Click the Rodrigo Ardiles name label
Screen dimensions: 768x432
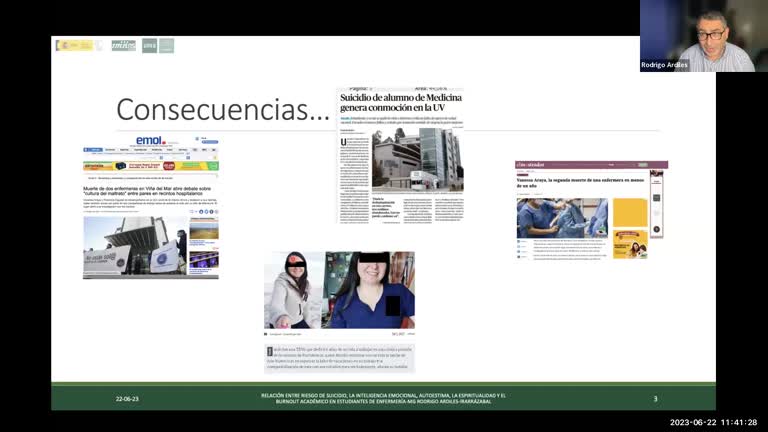pos(665,65)
